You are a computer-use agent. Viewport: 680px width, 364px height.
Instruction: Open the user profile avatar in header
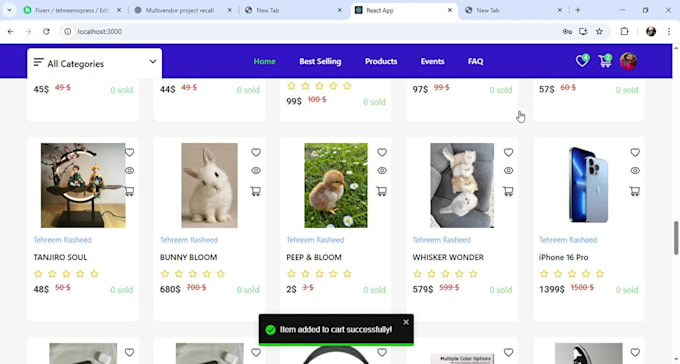tap(628, 61)
